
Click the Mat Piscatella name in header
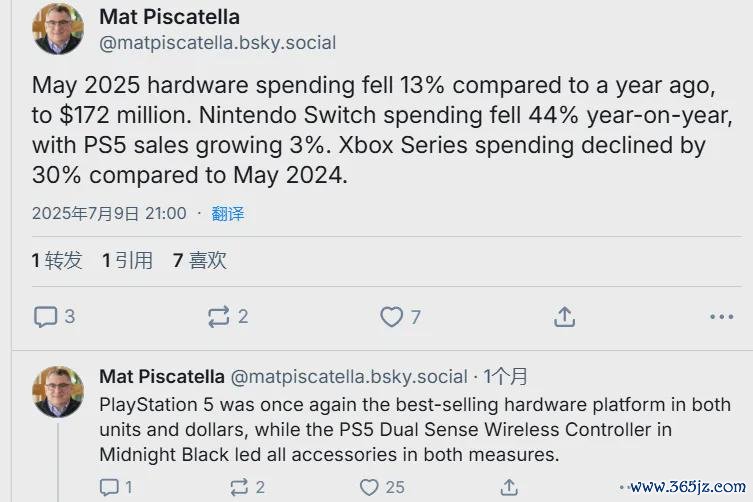[x=170, y=17]
